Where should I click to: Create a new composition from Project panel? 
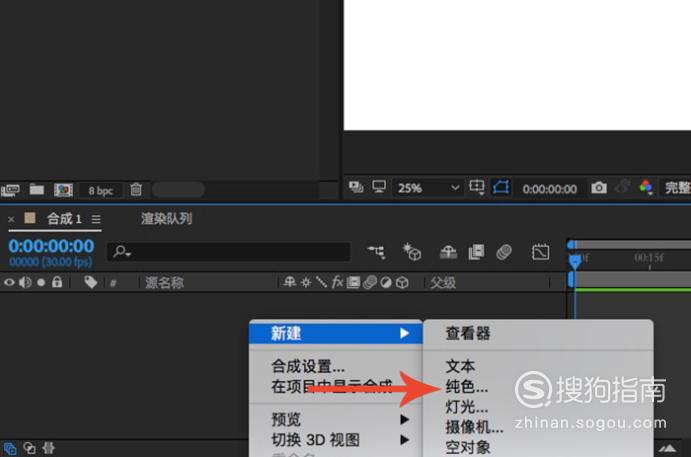tap(63, 190)
